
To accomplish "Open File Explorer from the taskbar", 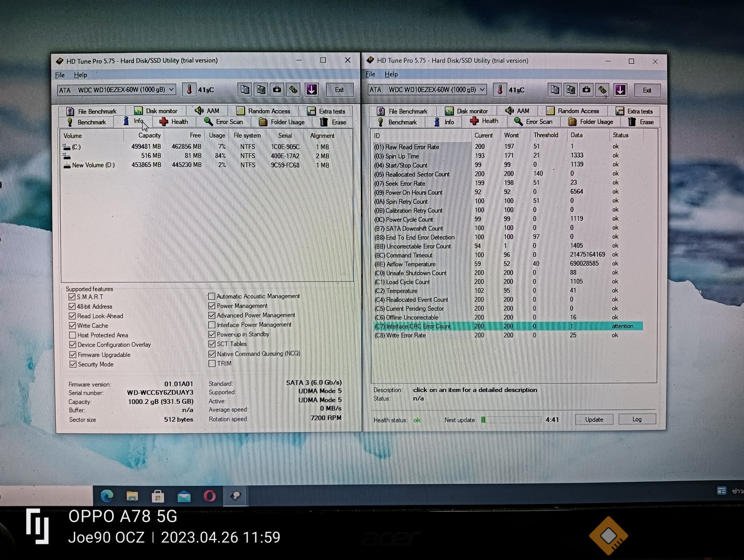I will (x=133, y=496).
